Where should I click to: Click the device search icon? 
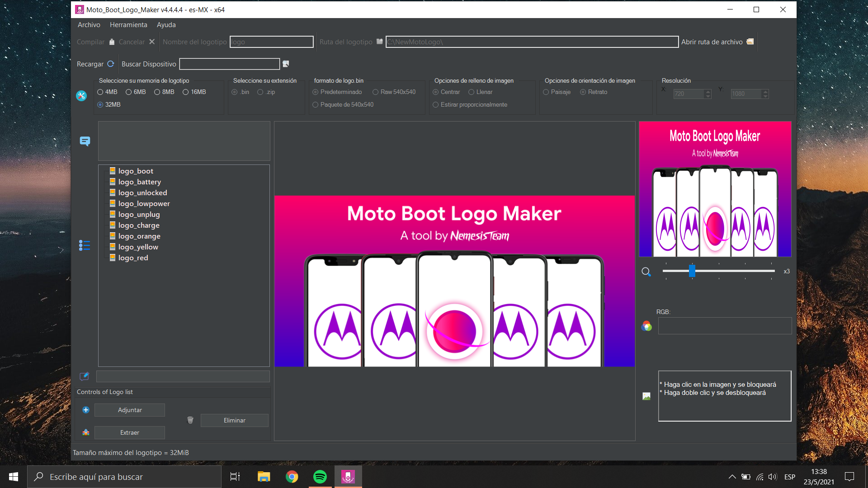pyautogui.click(x=286, y=64)
